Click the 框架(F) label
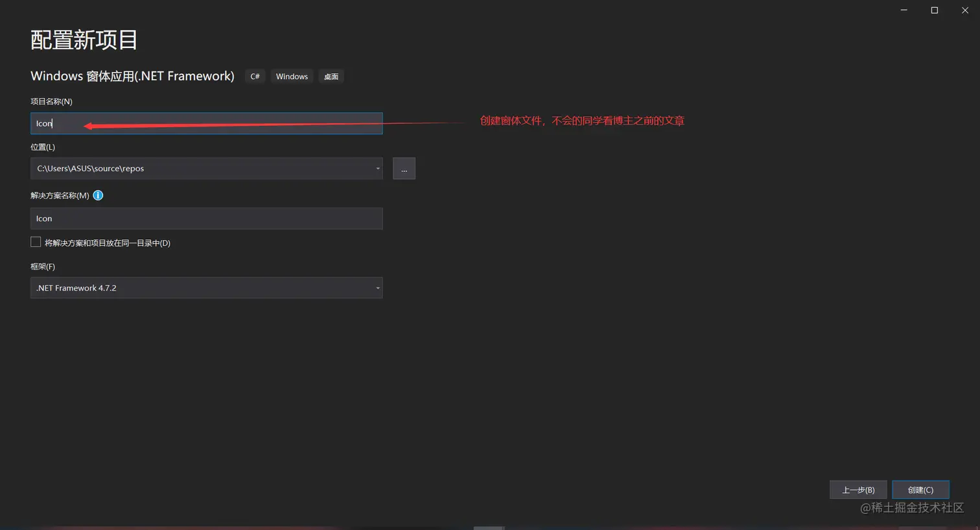The width and height of the screenshot is (980, 530). (x=43, y=267)
